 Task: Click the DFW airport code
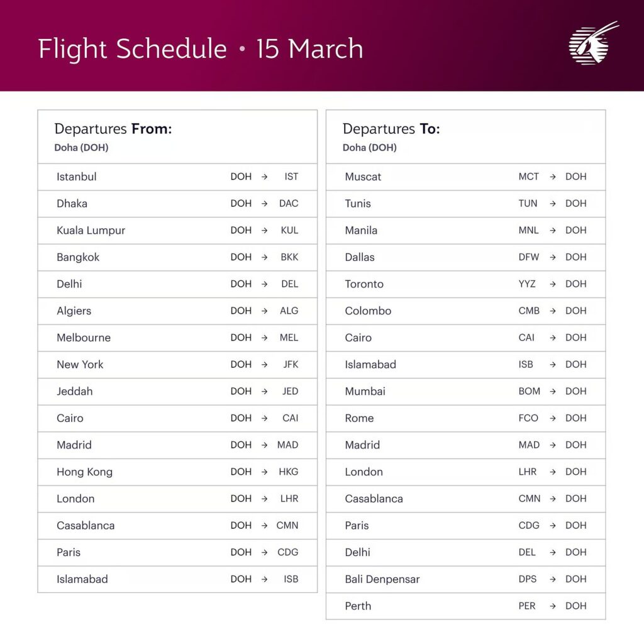tap(529, 257)
